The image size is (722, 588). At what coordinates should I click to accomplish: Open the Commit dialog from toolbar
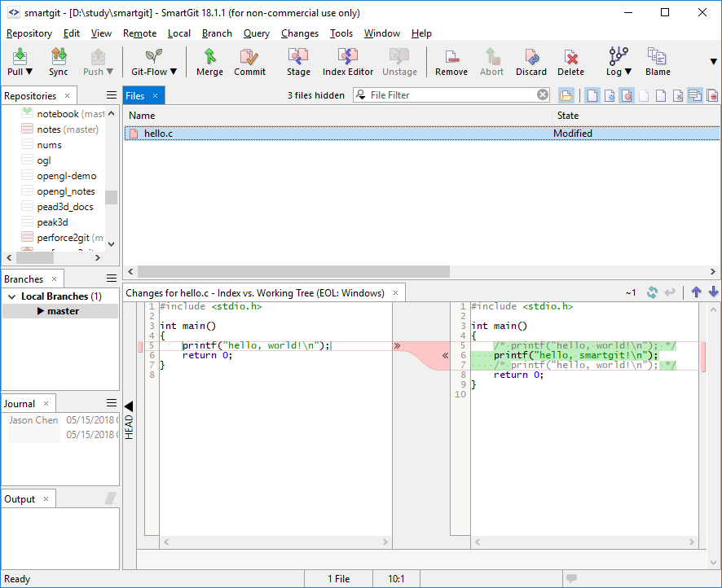point(249,62)
